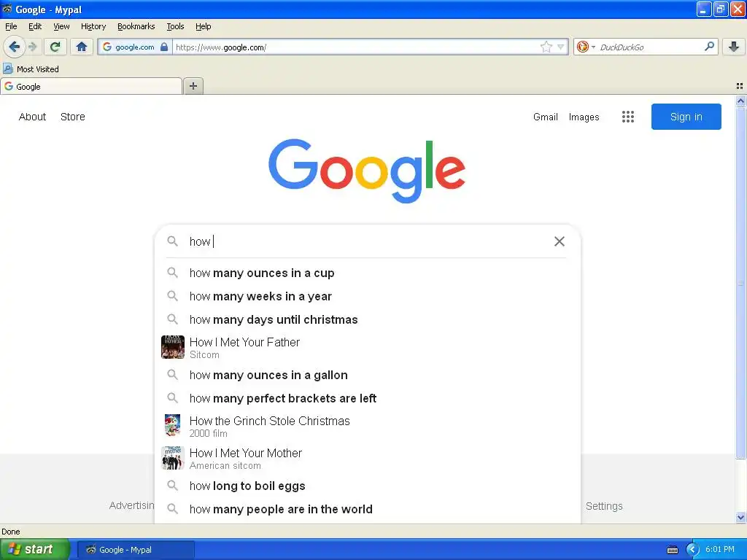This screenshot has height=560, width=747.
Task: Click the How I Met Your Mother thumbnail
Action: coord(173,458)
